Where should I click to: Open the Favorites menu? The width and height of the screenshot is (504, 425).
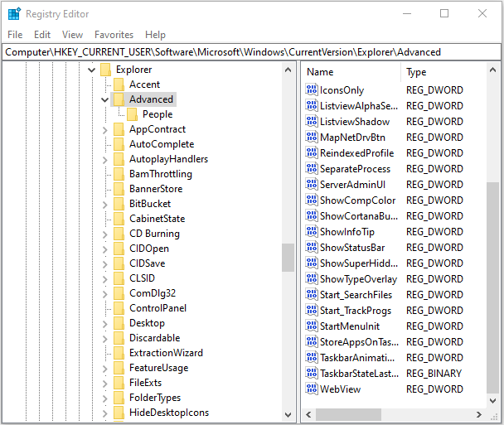[x=114, y=35]
